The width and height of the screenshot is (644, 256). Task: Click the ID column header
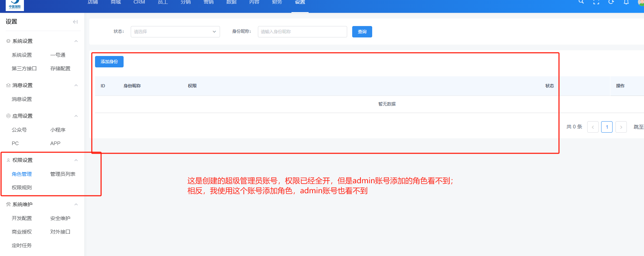coord(103,86)
